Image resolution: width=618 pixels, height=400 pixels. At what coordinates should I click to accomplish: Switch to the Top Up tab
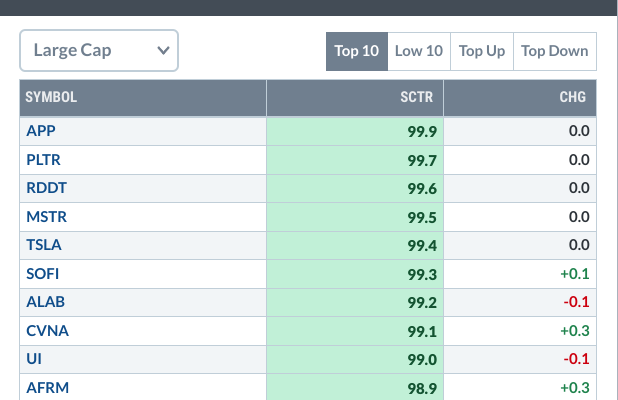[x=482, y=51]
